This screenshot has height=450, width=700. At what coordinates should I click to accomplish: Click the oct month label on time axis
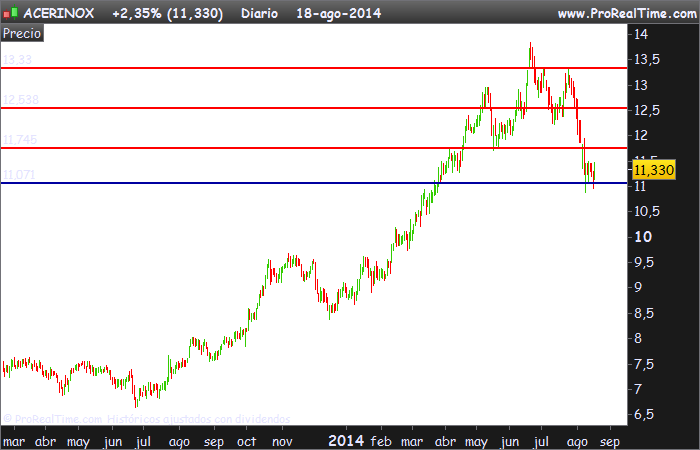(246, 442)
